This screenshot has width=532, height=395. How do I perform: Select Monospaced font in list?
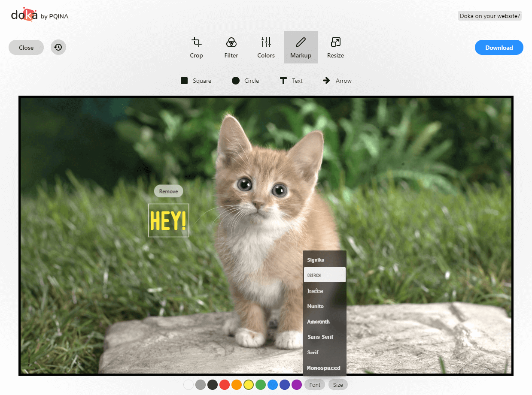(x=324, y=368)
